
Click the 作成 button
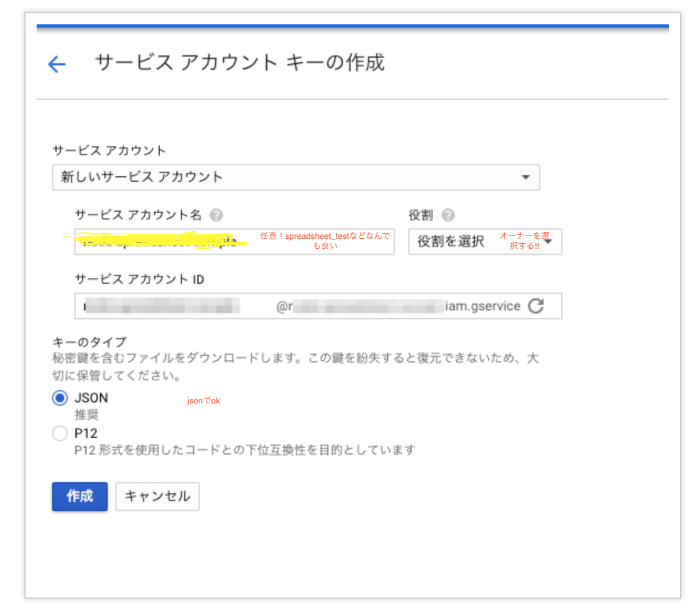[x=80, y=496]
